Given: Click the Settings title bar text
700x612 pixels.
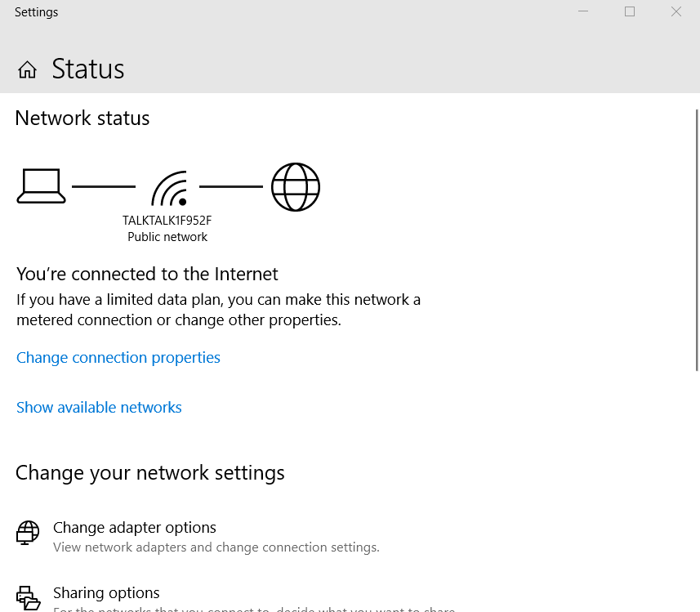Looking at the screenshot, I should [x=37, y=12].
